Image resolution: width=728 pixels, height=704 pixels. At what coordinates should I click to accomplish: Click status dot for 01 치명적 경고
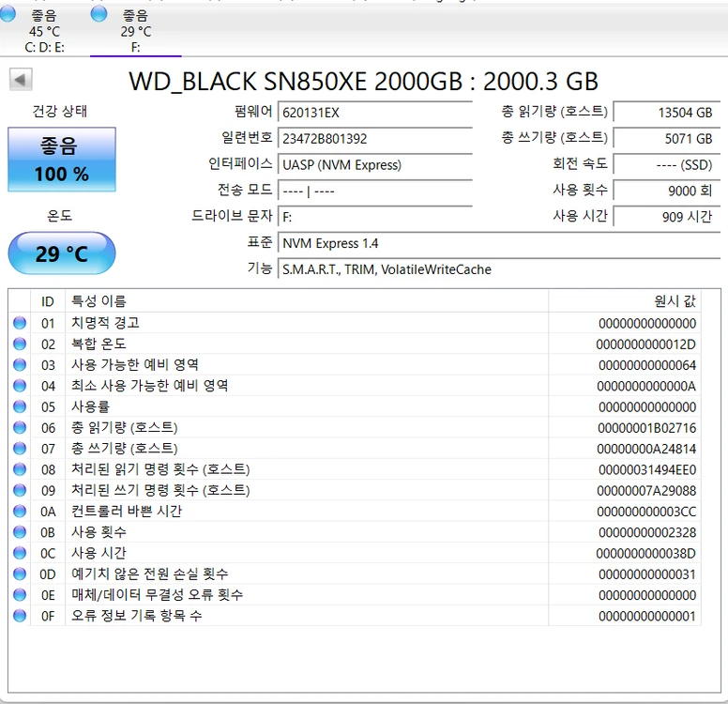[20, 323]
